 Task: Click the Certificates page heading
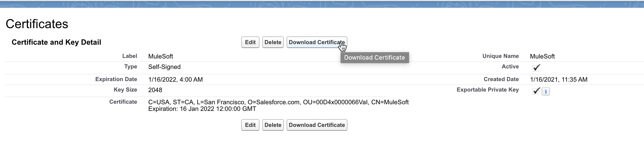tap(37, 24)
